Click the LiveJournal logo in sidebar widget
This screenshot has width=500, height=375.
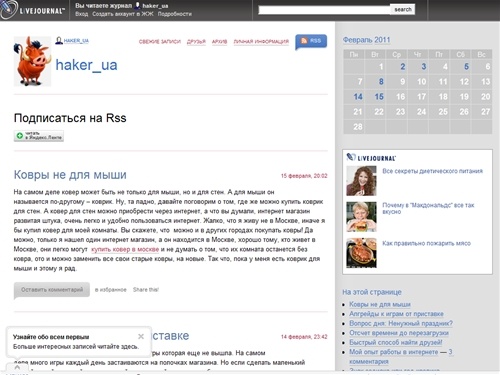[371, 157]
